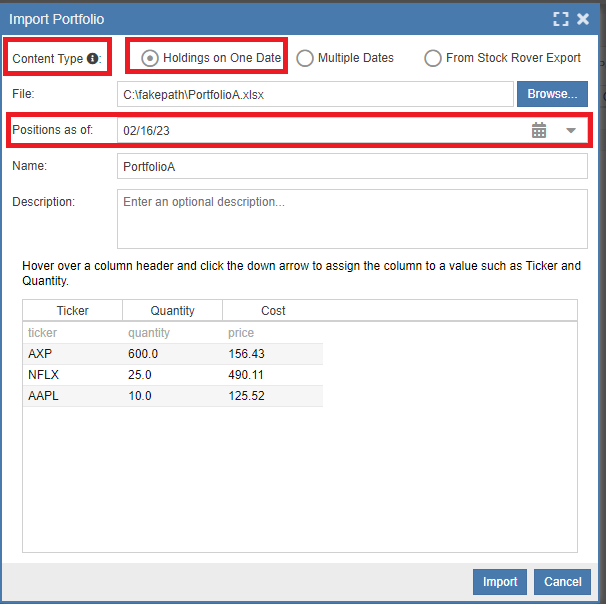The height and width of the screenshot is (604, 606).
Task: Select the Multiple Dates radio button
Action: (x=305, y=58)
